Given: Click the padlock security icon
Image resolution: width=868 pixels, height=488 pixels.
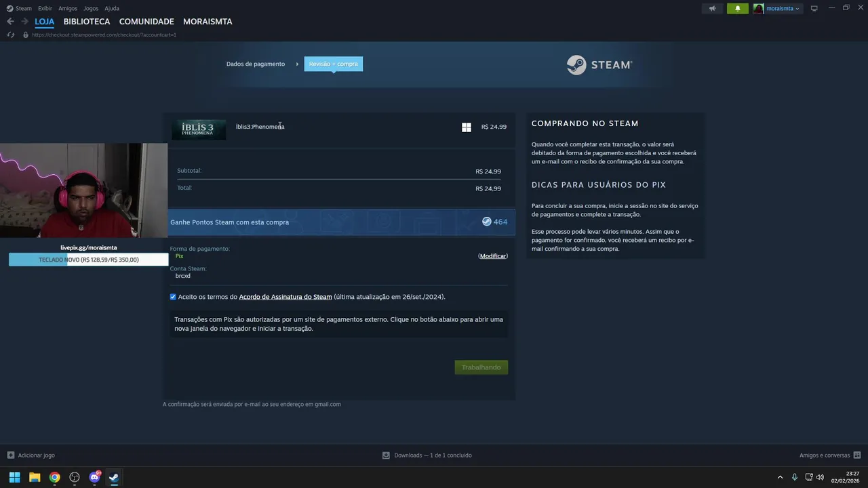Looking at the screenshot, I should 26,35.
